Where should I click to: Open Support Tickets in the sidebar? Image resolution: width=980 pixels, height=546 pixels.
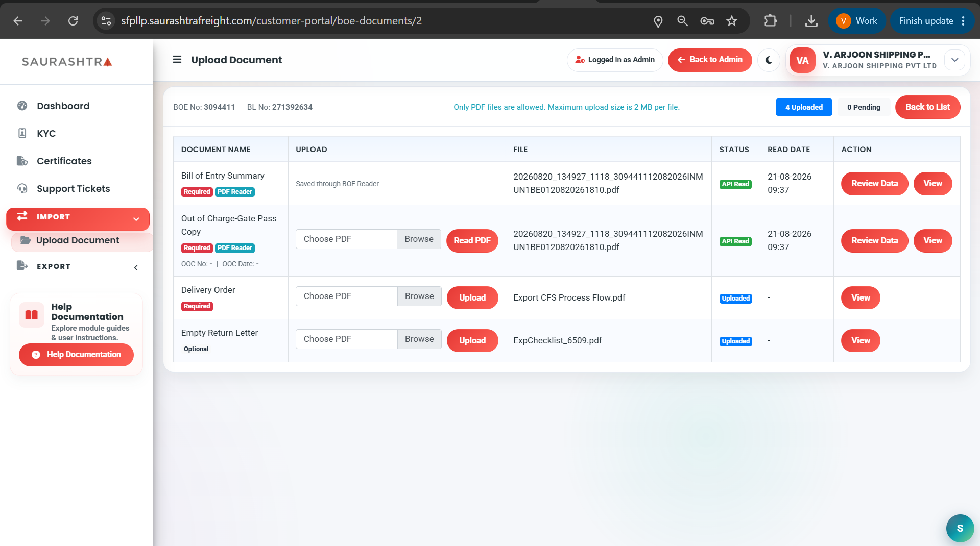pyautogui.click(x=73, y=188)
